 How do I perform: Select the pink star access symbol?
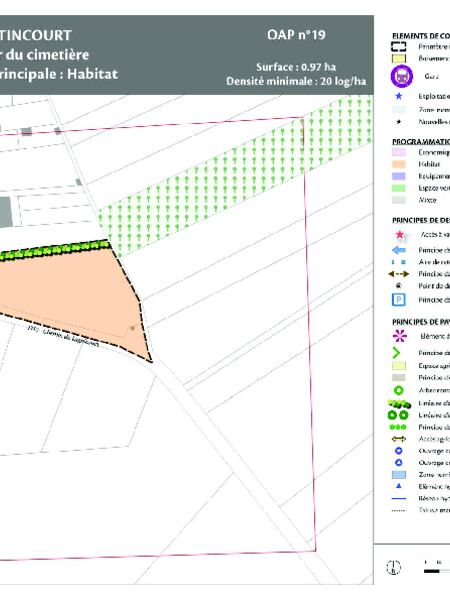pyautogui.click(x=399, y=235)
